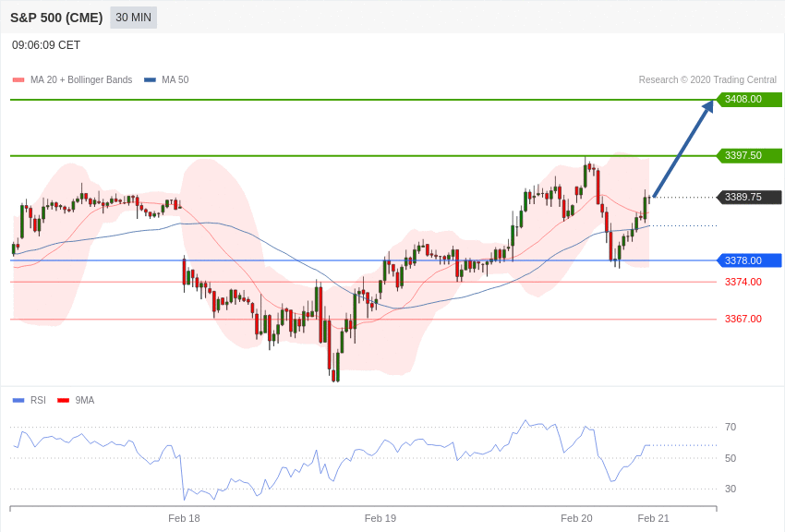The image size is (785, 532).
Task: Click the Feb 20 date label
Action: tap(576, 518)
